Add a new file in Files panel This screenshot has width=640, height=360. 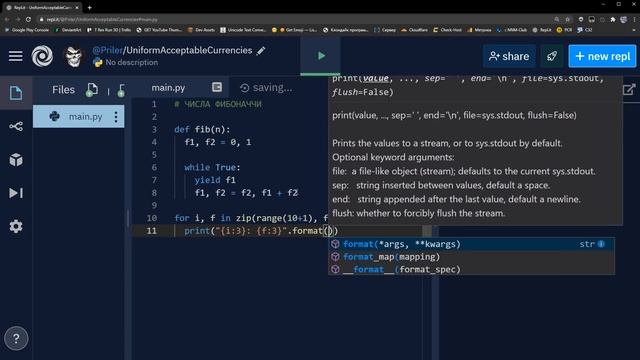(x=92, y=90)
